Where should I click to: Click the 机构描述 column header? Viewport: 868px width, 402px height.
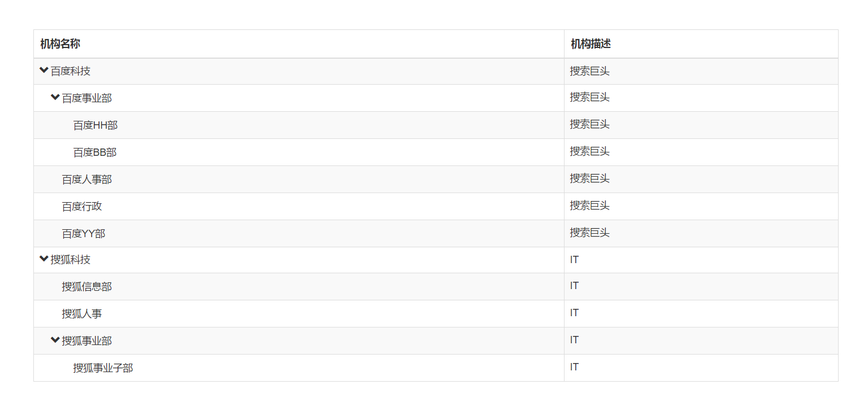tap(591, 44)
